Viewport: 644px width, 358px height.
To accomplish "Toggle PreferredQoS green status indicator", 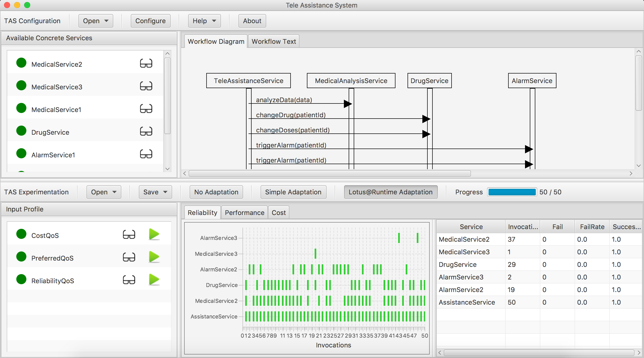I will click(21, 257).
